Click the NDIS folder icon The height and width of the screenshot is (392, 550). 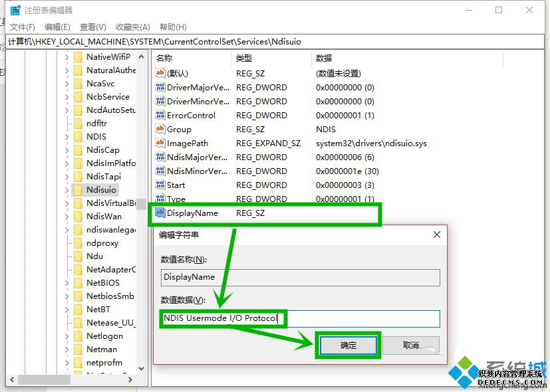click(x=78, y=137)
